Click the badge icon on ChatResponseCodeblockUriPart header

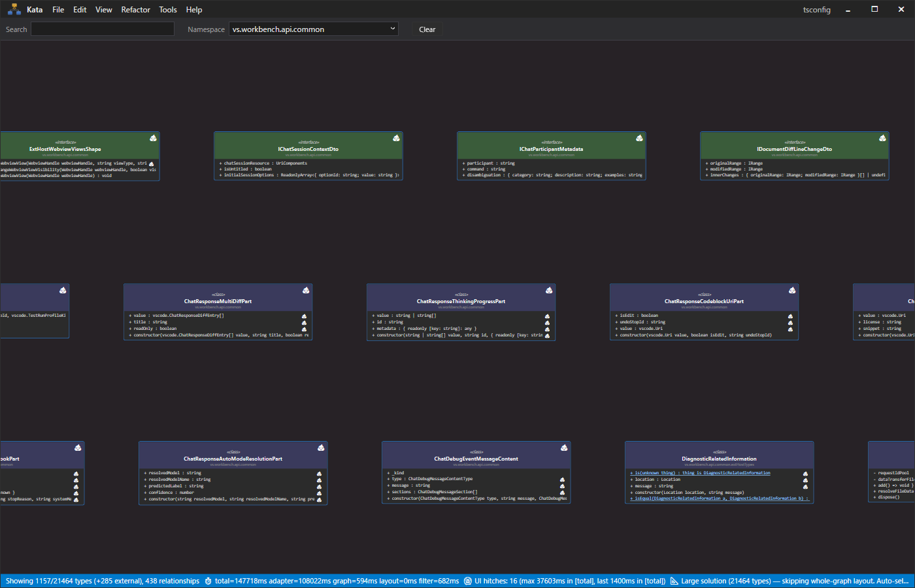[x=792, y=290]
